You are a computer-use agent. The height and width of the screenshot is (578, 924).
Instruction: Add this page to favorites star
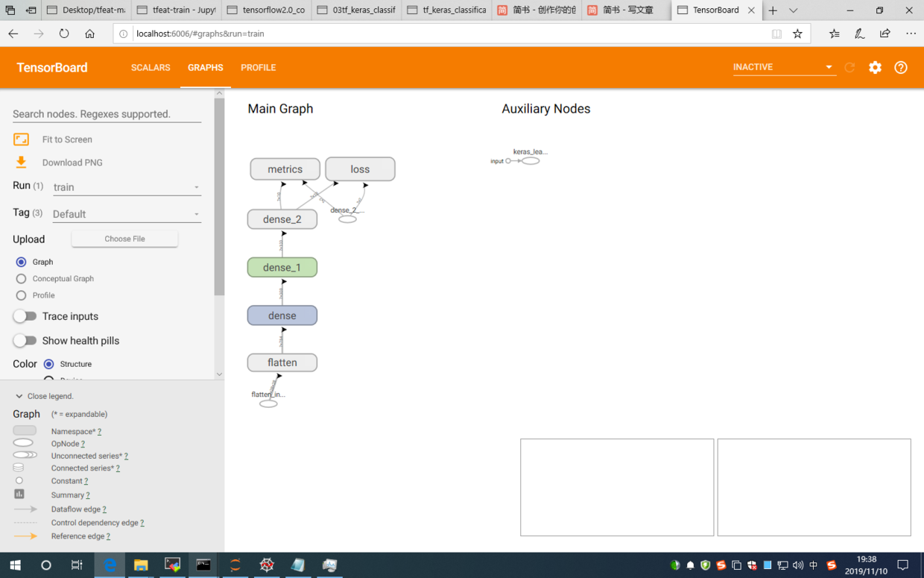(798, 34)
